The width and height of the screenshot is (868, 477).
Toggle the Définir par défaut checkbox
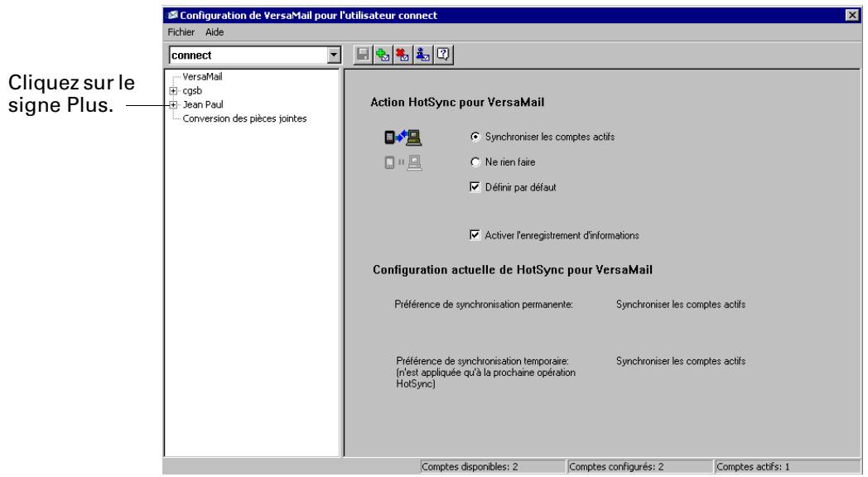[x=475, y=187]
